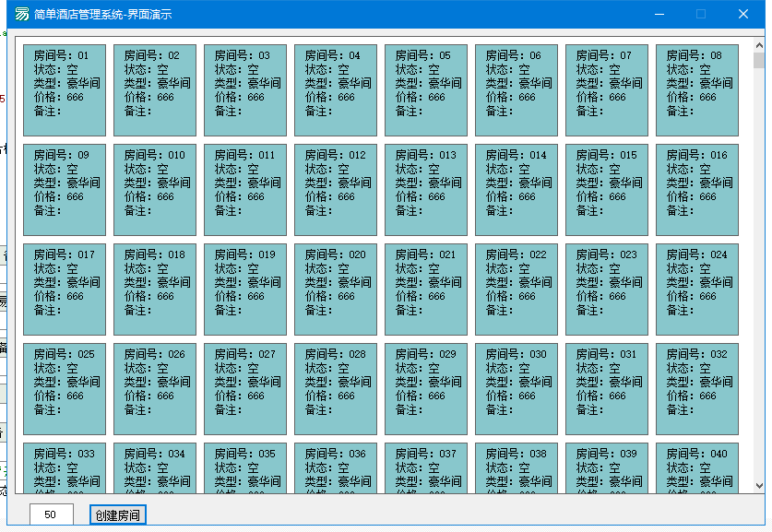Select room card 06
The image size is (772, 532).
tap(517, 90)
